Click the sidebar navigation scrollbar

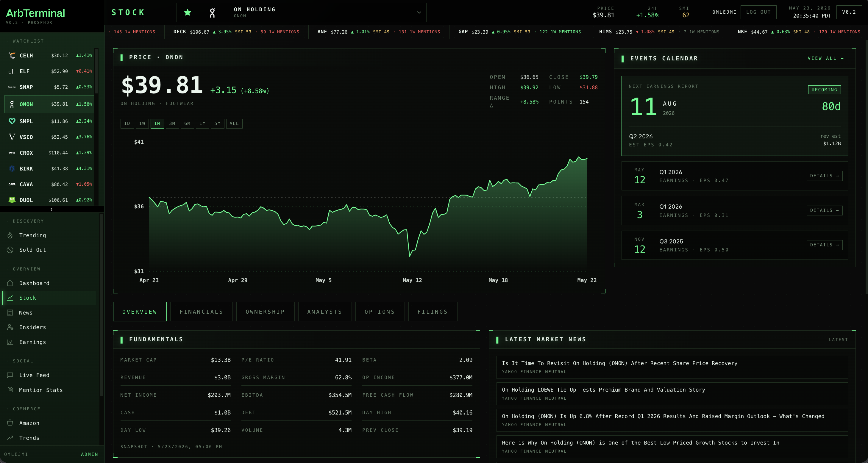[x=102, y=305]
